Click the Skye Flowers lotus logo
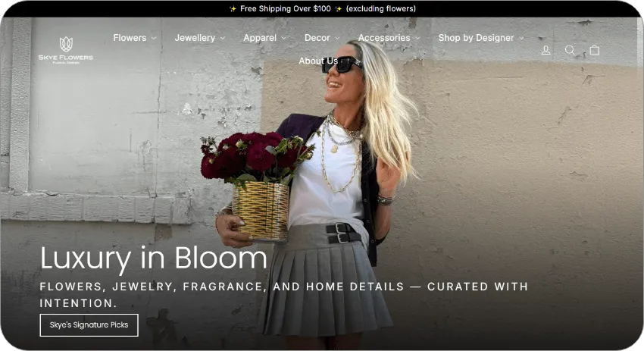Viewport: 644px width, 351px height. pyautogui.click(x=66, y=50)
